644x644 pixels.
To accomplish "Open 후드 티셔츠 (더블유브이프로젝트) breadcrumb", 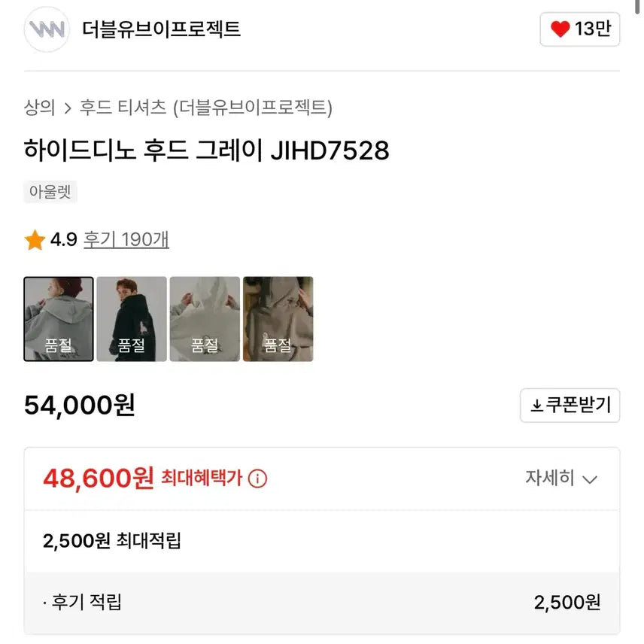I will pos(206,108).
